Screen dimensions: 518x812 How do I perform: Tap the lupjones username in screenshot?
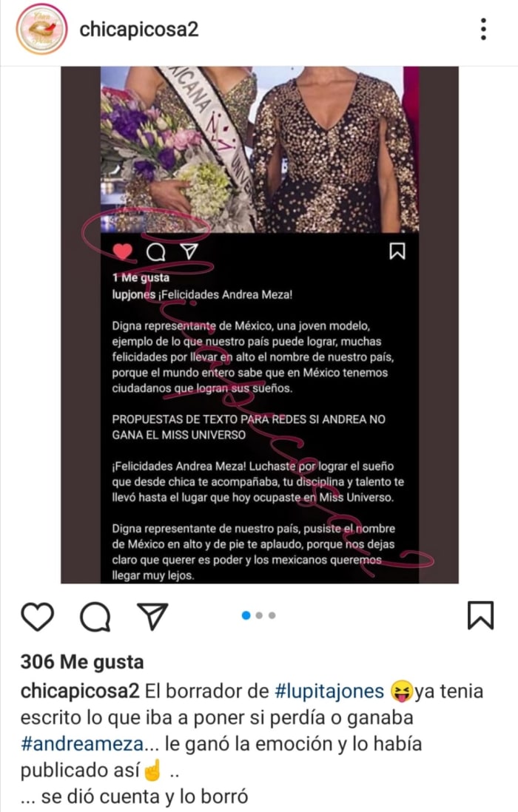[x=134, y=294]
